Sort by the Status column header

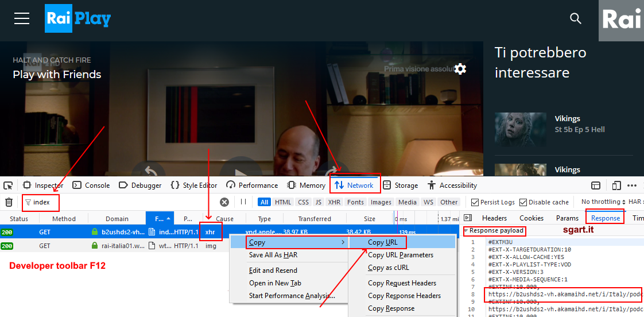point(19,219)
